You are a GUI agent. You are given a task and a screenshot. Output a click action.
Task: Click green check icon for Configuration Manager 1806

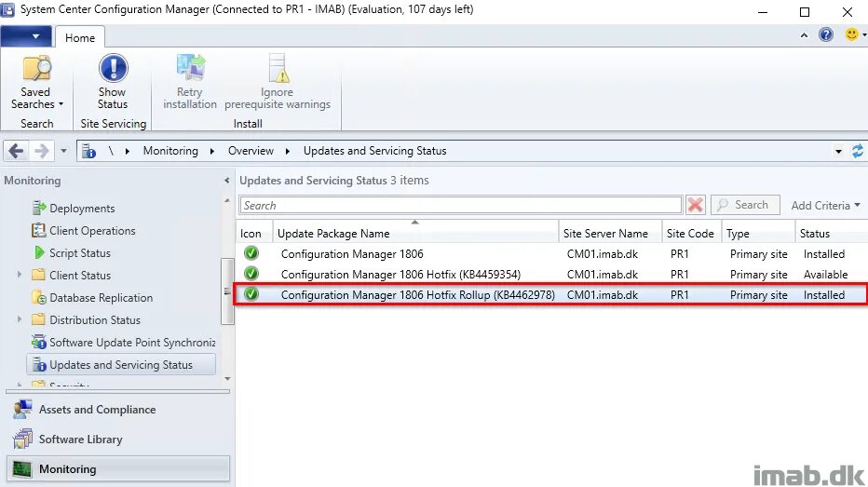tap(251, 253)
